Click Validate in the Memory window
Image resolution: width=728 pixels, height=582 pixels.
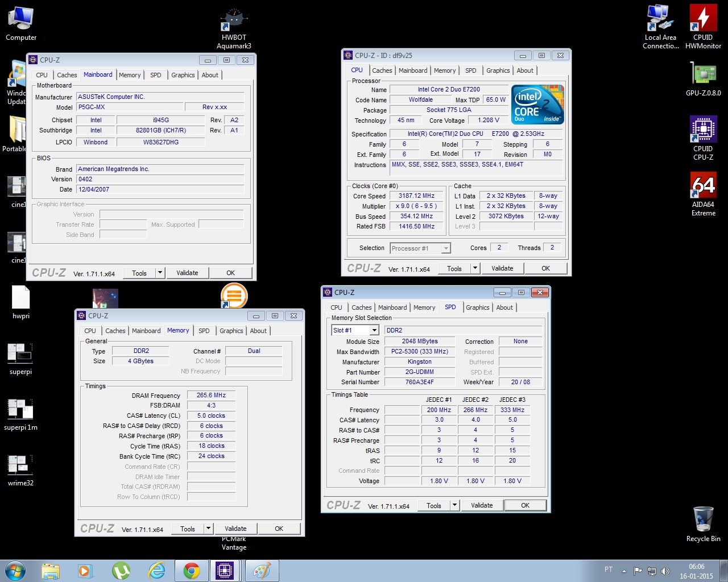235,529
